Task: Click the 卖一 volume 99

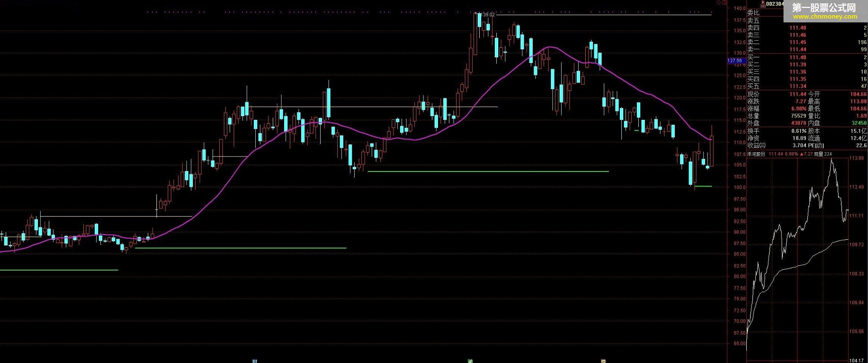Action: coord(863,49)
